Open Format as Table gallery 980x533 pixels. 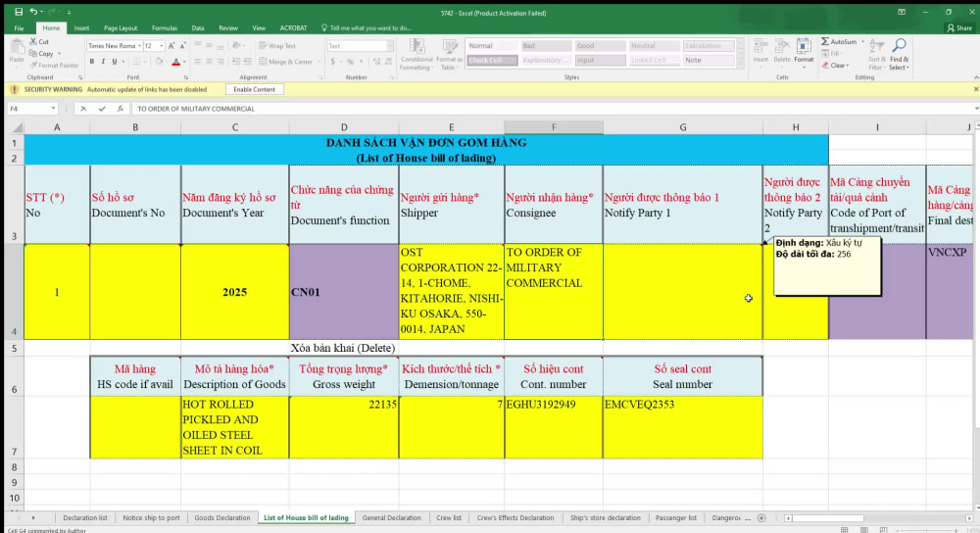point(450,55)
